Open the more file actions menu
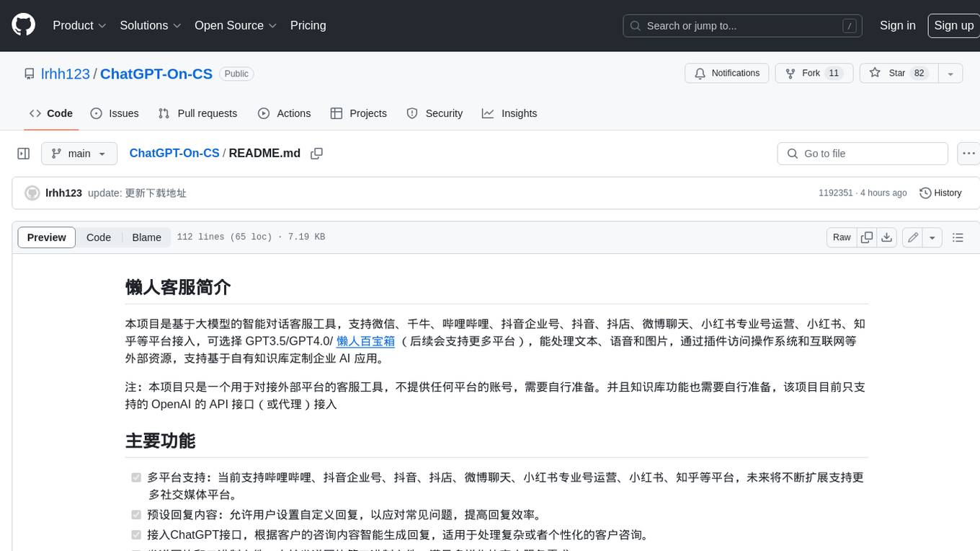The image size is (980, 551). pyautogui.click(x=968, y=154)
